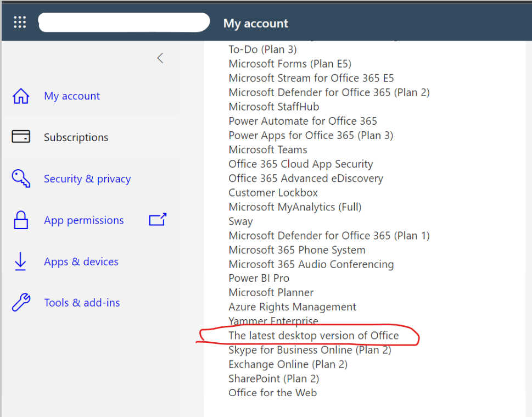The width and height of the screenshot is (532, 417).
Task: Select Office for the Web entry
Action: coord(272,393)
